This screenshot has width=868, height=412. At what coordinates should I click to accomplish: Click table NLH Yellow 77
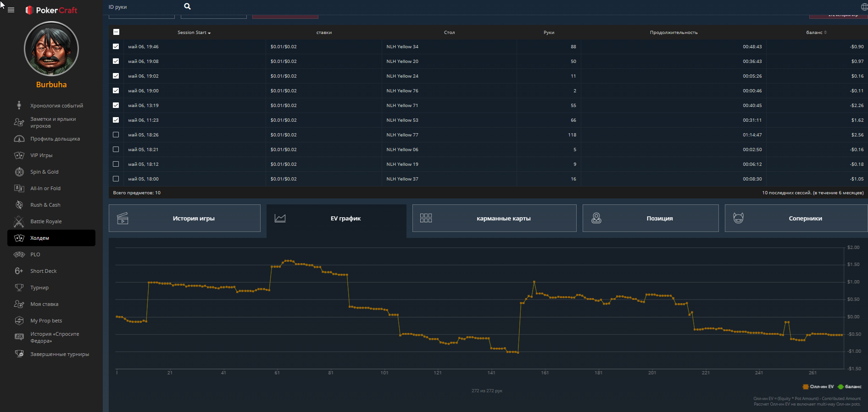tap(402, 135)
